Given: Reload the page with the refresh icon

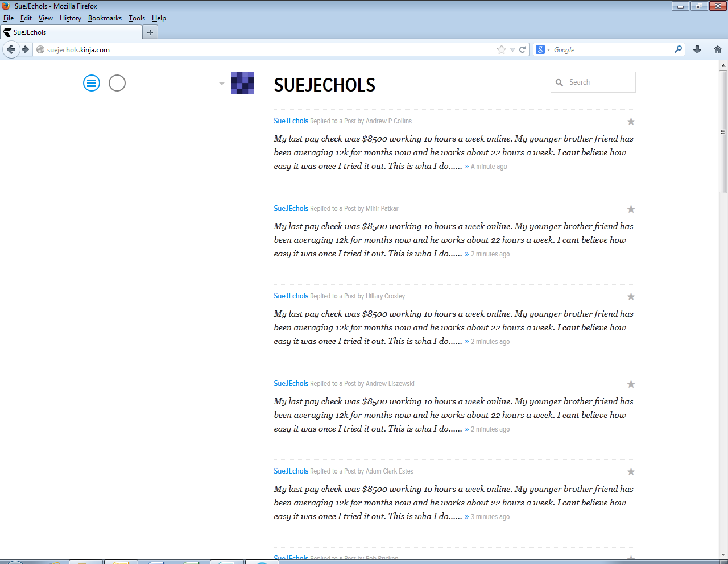Looking at the screenshot, I should [522, 50].
